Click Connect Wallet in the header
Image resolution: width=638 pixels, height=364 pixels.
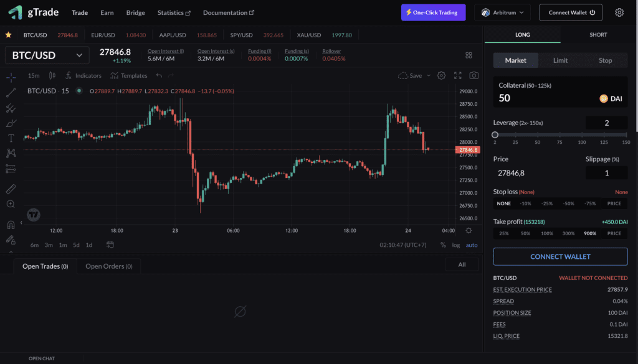[x=571, y=12]
